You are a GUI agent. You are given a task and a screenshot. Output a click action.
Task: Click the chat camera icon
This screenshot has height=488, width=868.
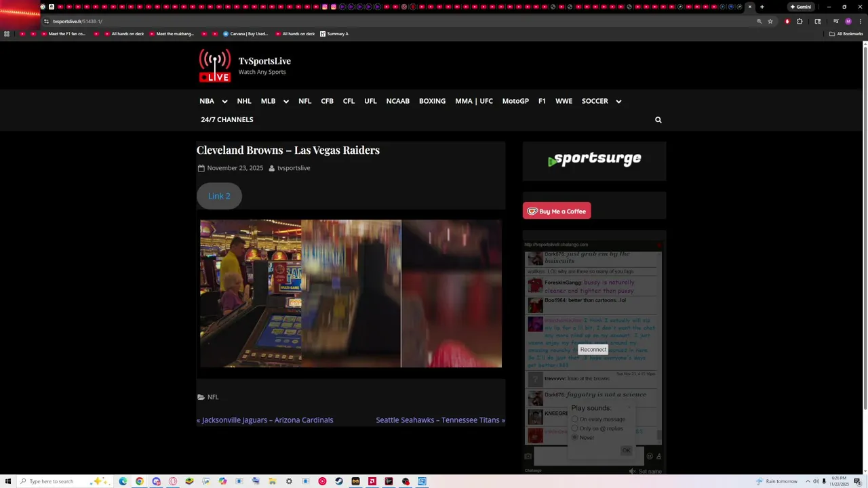coord(528,456)
